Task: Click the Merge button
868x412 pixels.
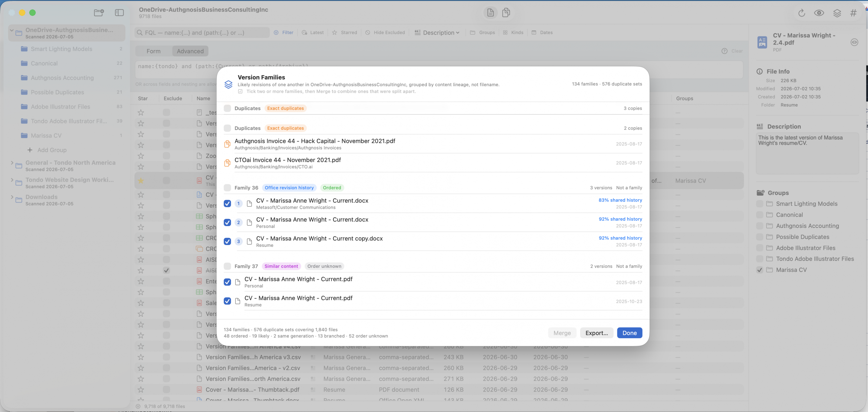Action: 562,333
